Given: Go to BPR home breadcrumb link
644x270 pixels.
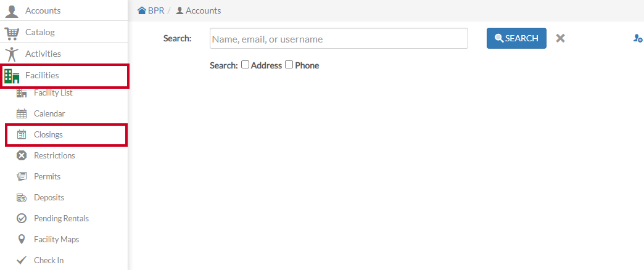Looking at the screenshot, I should (151, 10).
